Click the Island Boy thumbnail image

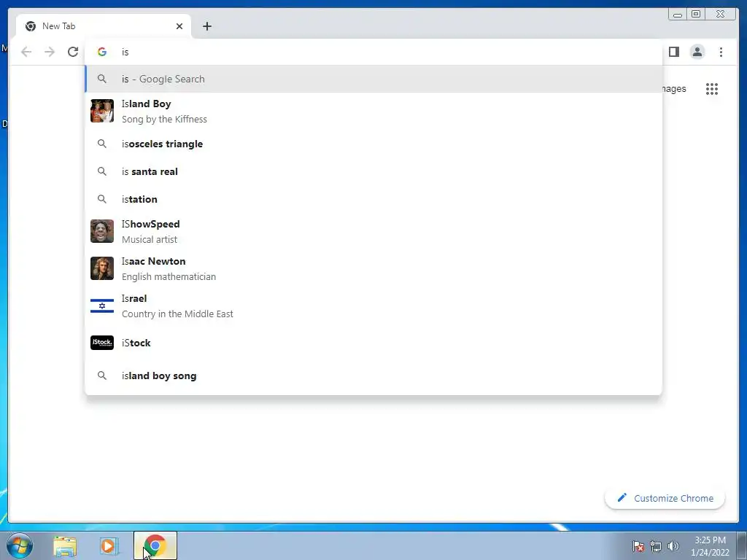102,111
